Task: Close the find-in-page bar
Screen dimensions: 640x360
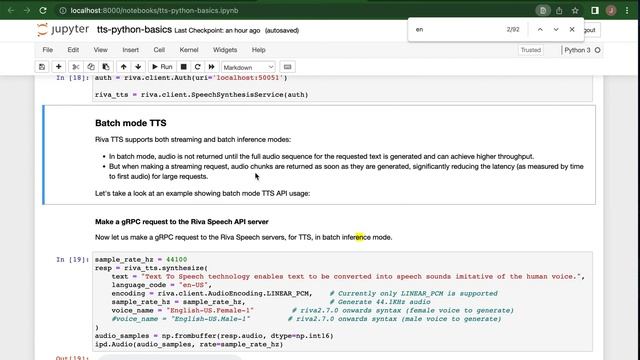Action: click(x=572, y=29)
